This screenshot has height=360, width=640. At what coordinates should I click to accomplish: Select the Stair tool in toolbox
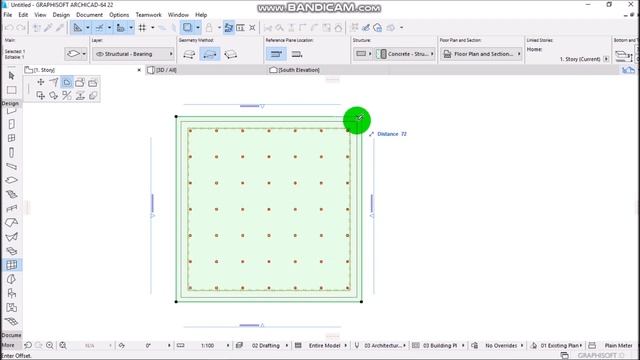coord(11,195)
